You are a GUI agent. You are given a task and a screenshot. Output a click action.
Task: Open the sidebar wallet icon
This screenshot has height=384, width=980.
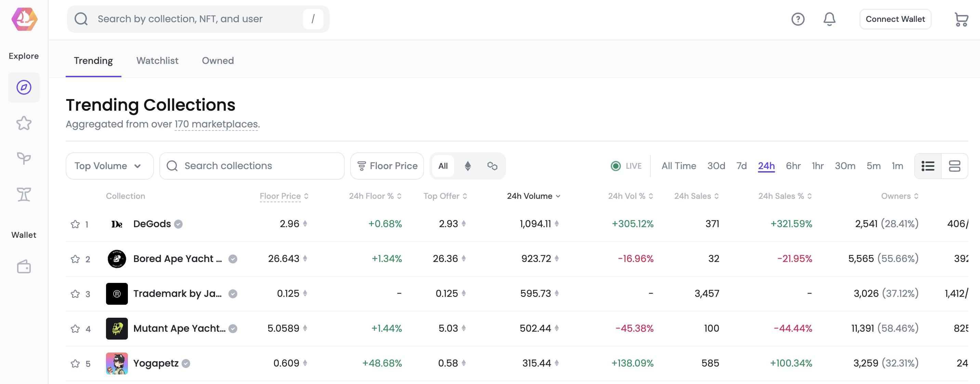point(24,267)
